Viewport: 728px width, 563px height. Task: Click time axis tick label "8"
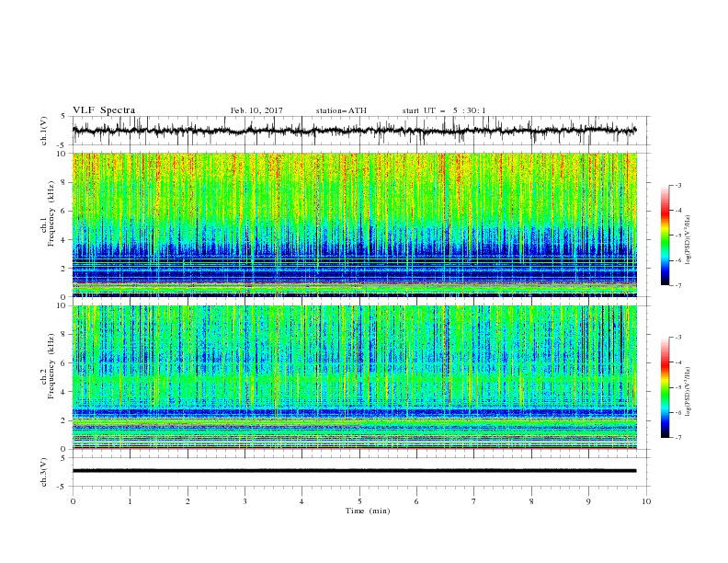(x=531, y=501)
